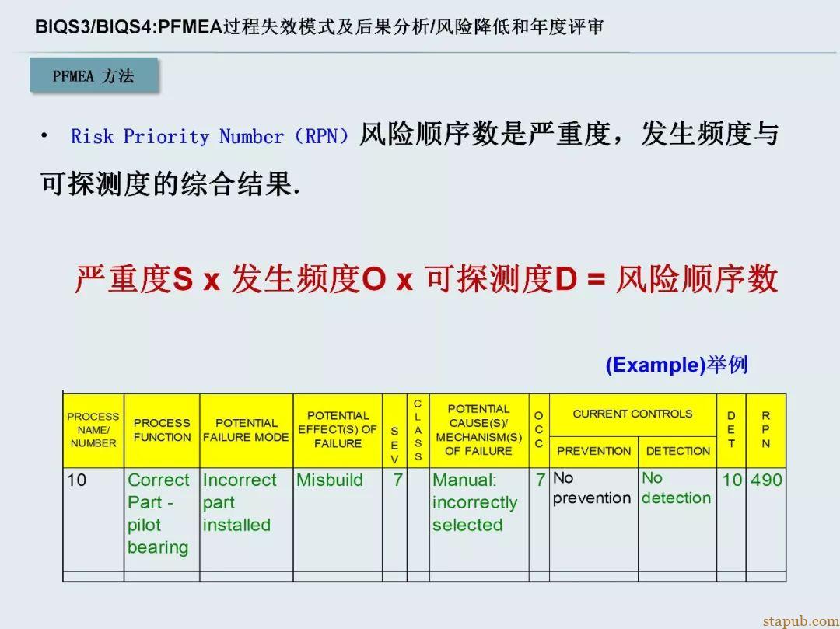
Task: Click the blue text Risk Priority Number (RPN)
Action: click(209, 136)
